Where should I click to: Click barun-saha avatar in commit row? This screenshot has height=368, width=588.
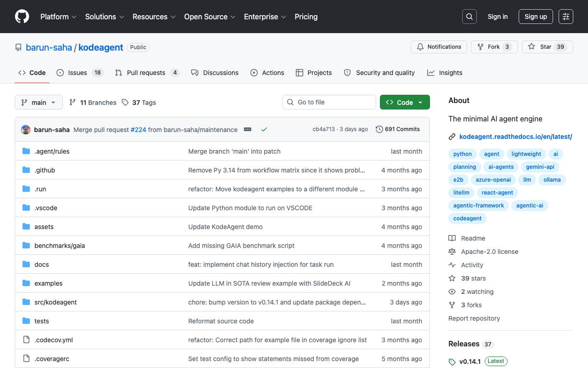(x=26, y=129)
